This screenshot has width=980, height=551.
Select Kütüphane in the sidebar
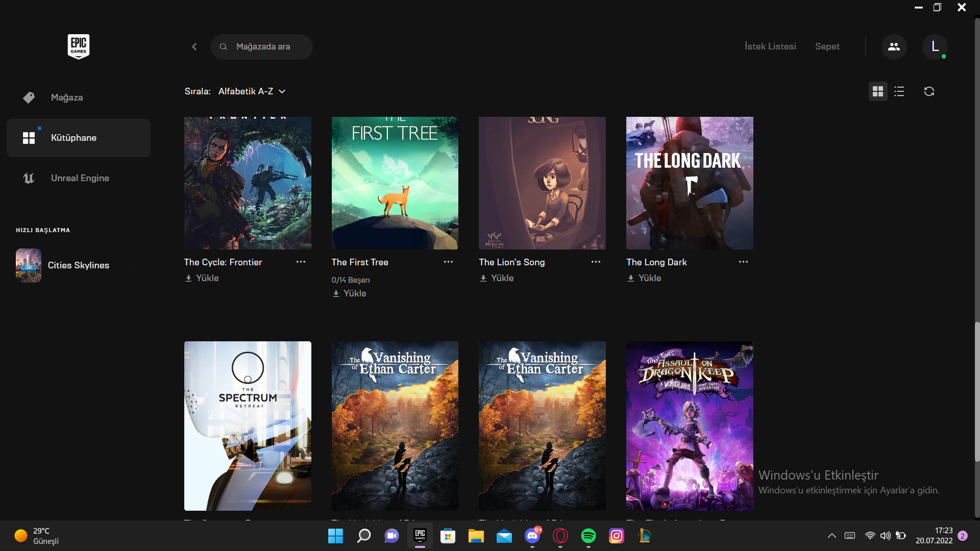click(79, 138)
